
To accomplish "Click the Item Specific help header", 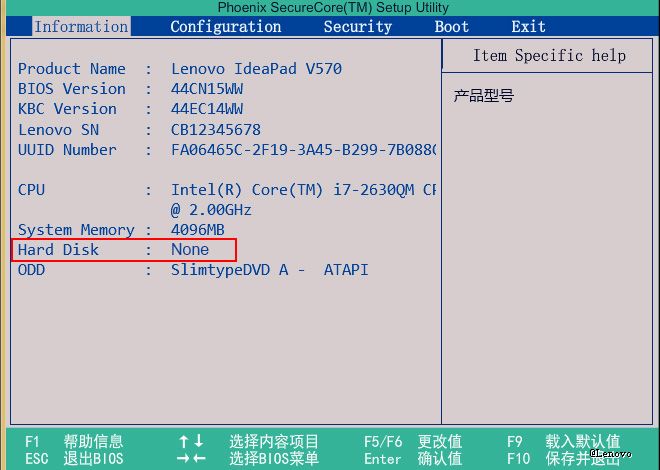I will click(549, 56).
